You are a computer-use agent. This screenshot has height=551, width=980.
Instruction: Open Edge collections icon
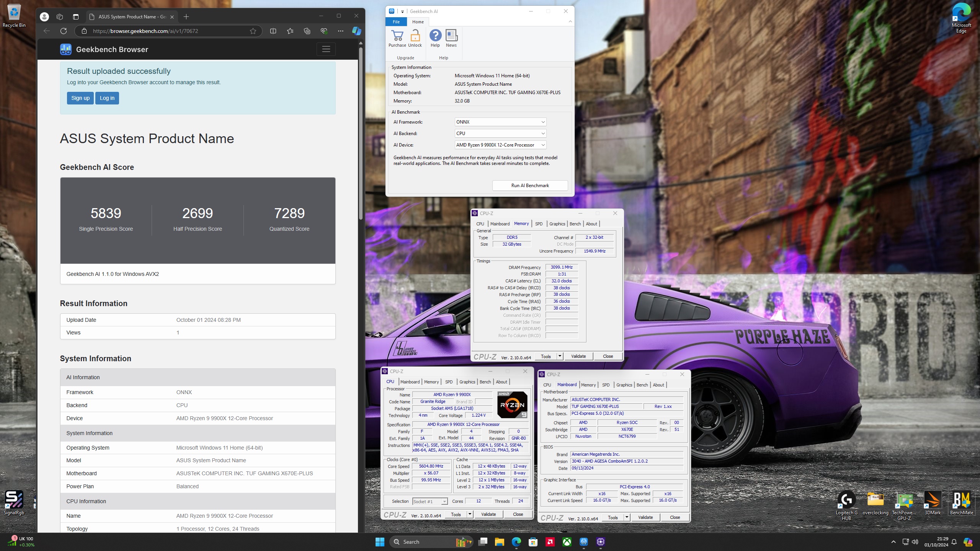[x=307, y=31]
